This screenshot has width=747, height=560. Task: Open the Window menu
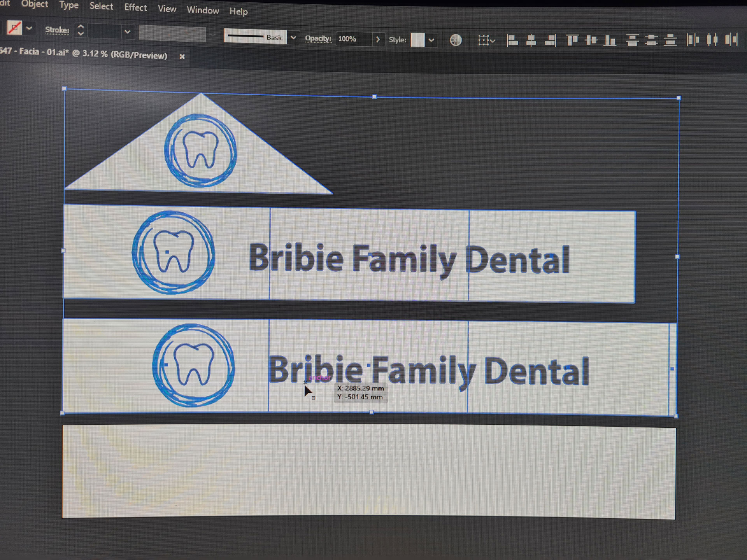click(203, 10)
